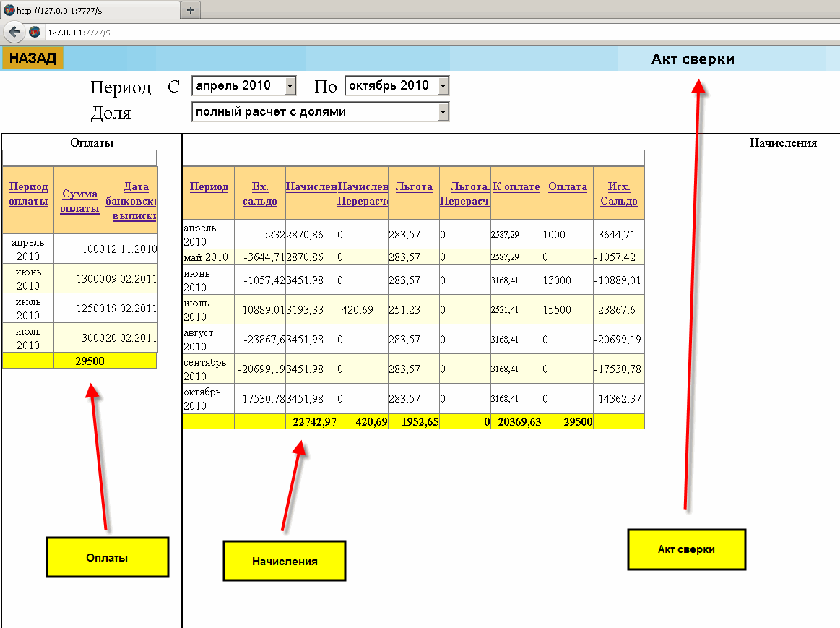This screenshot has height=628, width=840.
Task: Sort accruals by Оплата column header
Action: pos(568,186)
